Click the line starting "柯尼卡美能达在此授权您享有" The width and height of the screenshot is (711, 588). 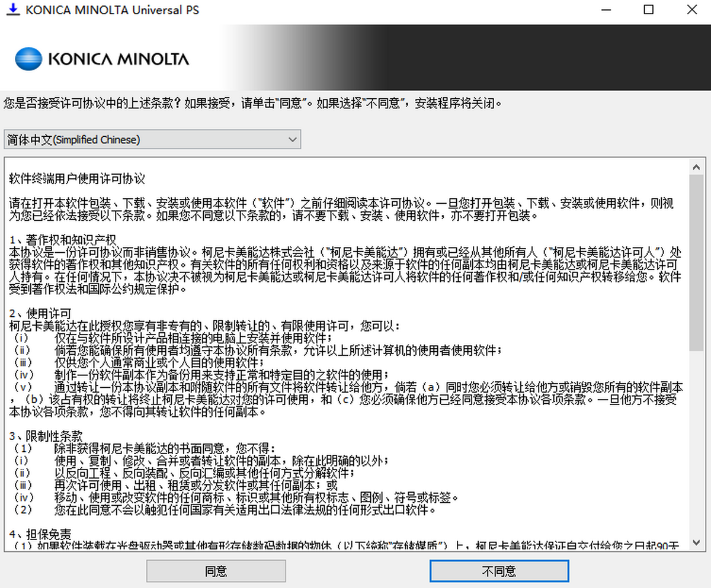205,326
